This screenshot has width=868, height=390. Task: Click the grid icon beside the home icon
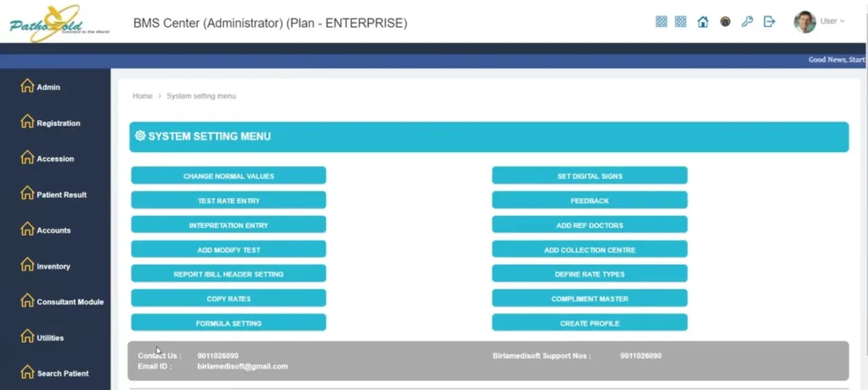click(681, 21)
